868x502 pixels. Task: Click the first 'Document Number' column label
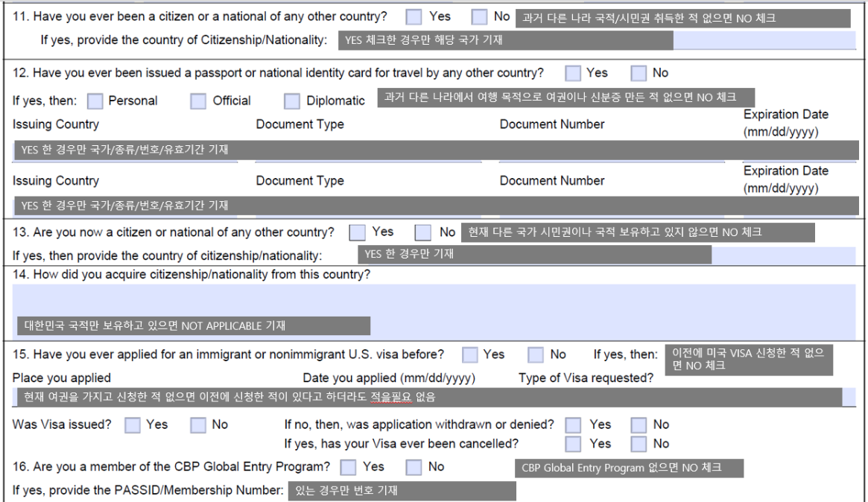552,124
